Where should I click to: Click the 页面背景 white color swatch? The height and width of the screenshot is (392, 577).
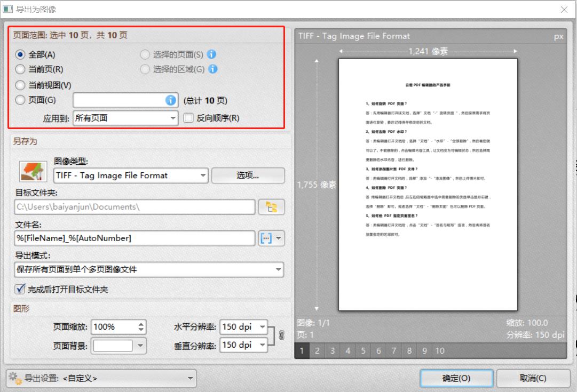click(x=113, y=346)
